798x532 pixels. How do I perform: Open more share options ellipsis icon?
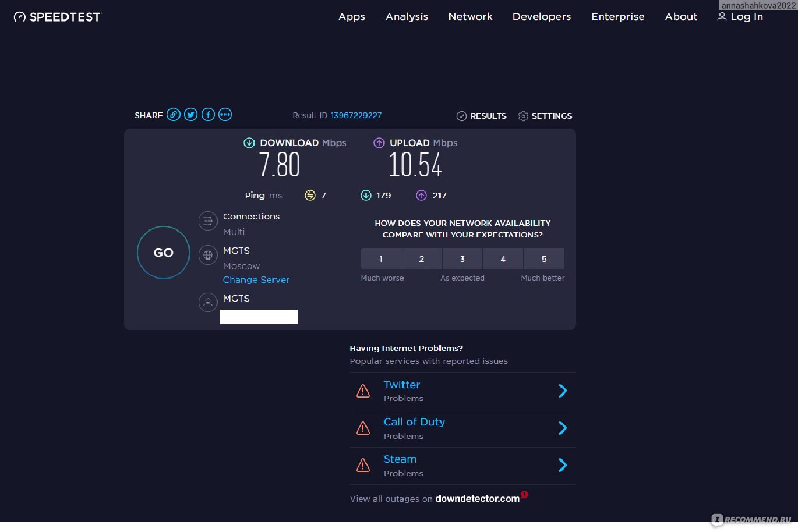coord(225,115)
